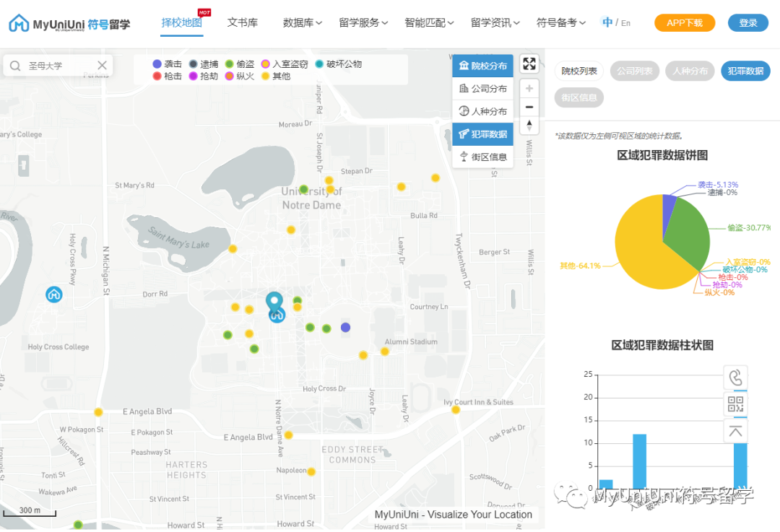Open the 择校地图 nav tab

[181, 23]
